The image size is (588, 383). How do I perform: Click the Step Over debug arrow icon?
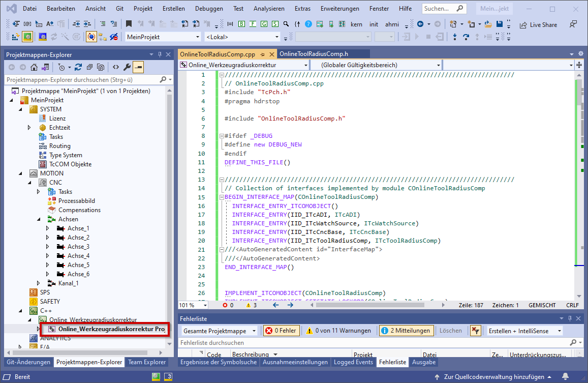(x=466, y=37)
